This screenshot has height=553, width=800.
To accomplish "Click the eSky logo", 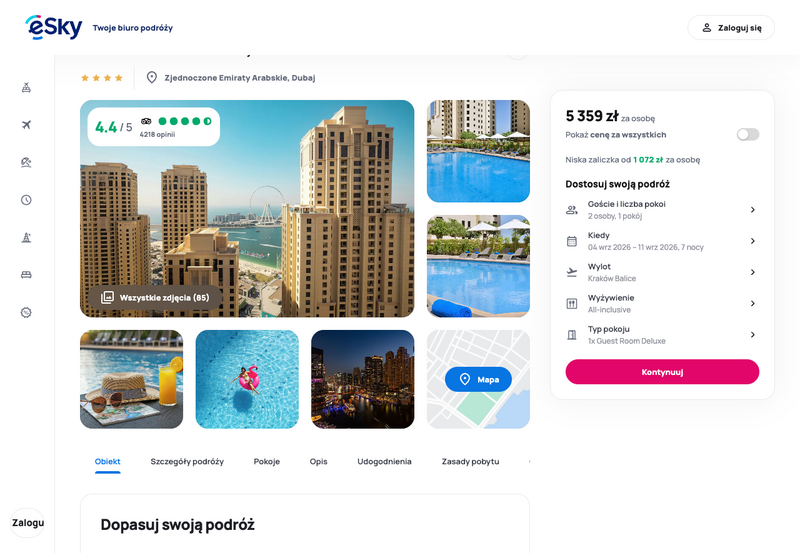I will click(54, 28).
